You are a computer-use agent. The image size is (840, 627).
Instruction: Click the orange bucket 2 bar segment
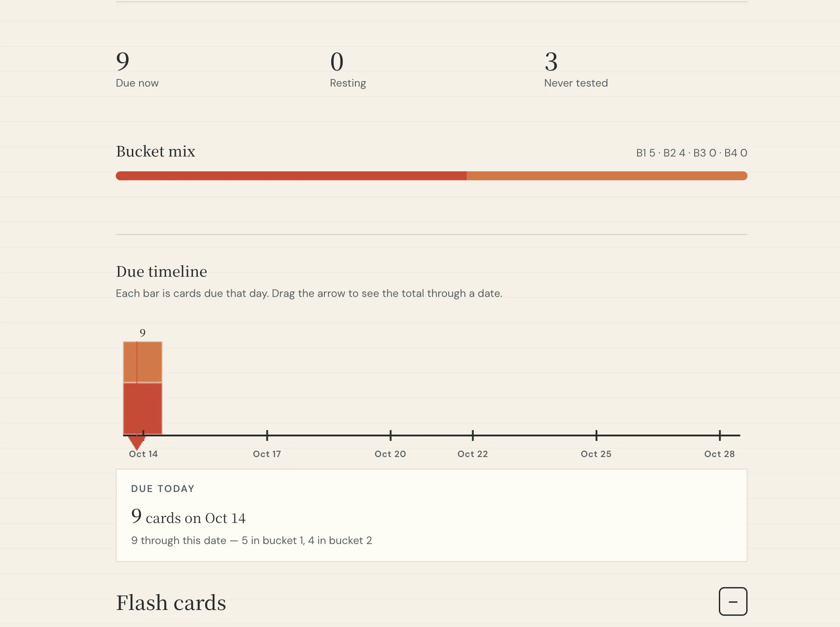143,362
